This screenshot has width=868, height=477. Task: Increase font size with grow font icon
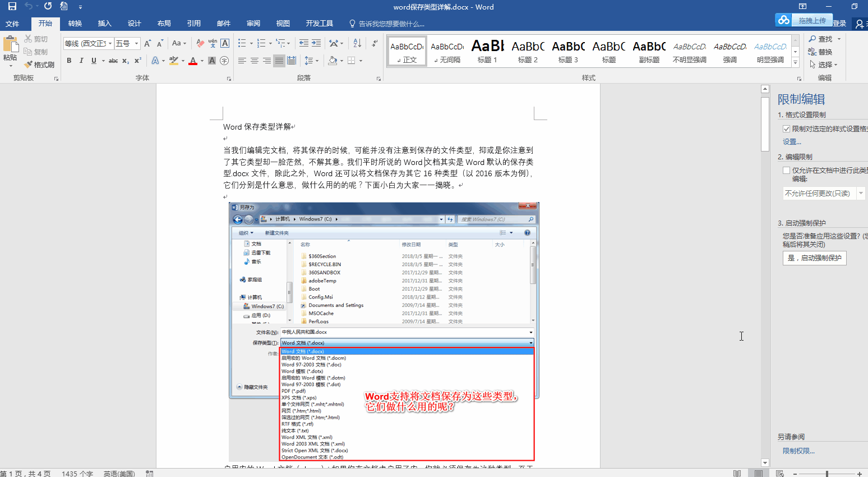pos(147,43)
